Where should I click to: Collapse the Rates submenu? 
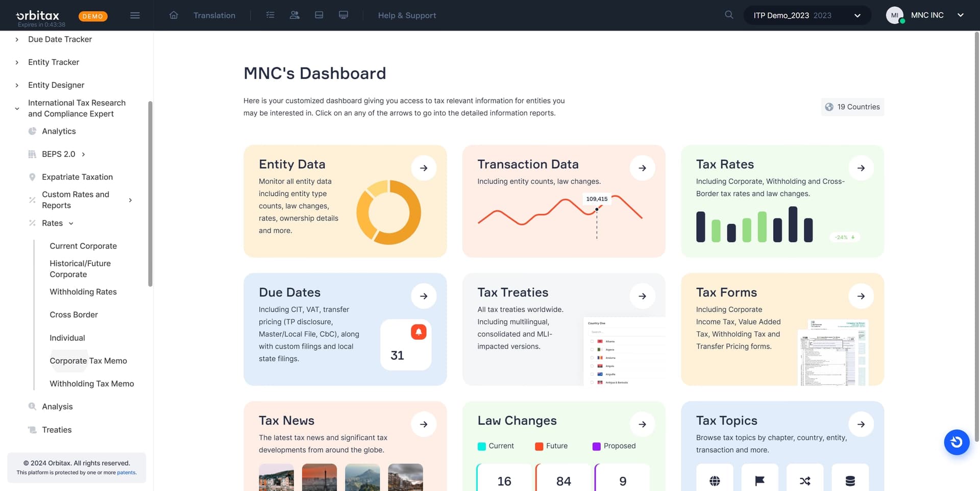tap(70, 223)
